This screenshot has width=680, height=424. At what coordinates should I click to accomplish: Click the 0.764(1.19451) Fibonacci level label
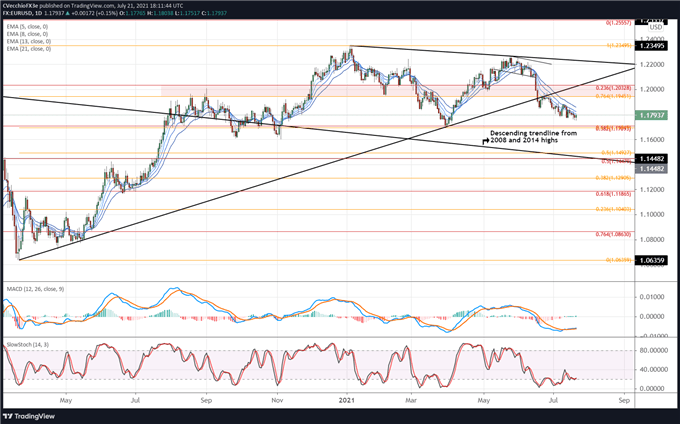(613, 96)
